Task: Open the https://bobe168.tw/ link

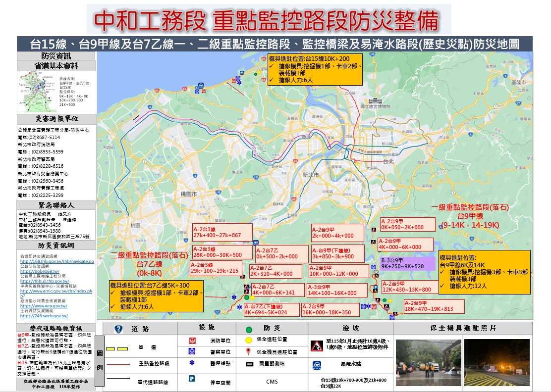Action: click(x=40, y=272)
